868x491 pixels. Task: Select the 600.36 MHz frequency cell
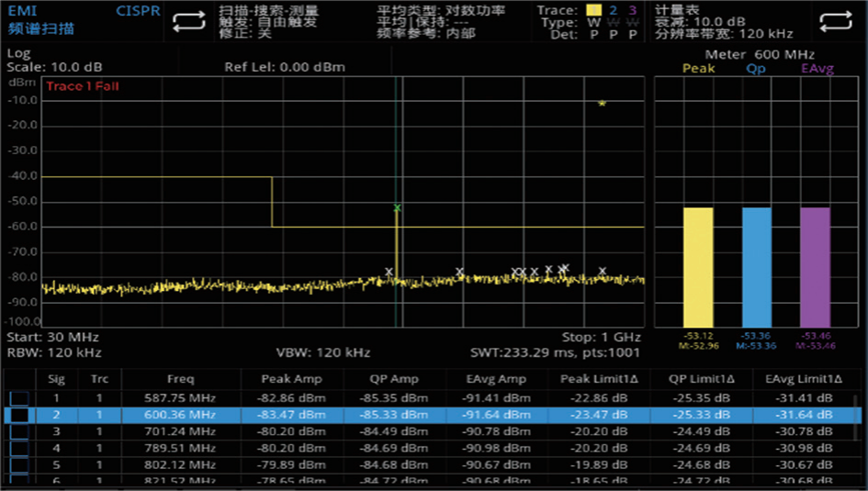(x=180, y=415)
